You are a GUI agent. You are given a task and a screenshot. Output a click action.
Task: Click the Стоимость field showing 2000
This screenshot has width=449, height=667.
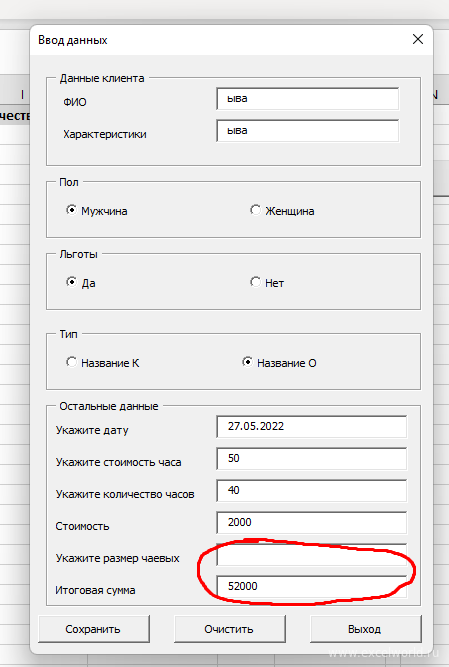click(311, 522)
